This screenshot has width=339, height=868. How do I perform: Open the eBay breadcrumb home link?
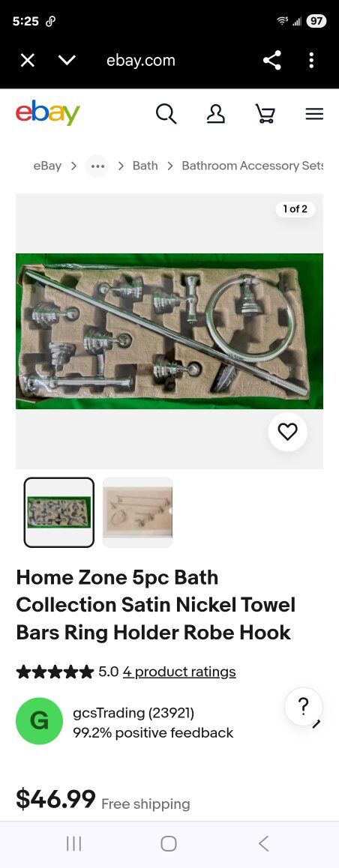tap(47, 166)
